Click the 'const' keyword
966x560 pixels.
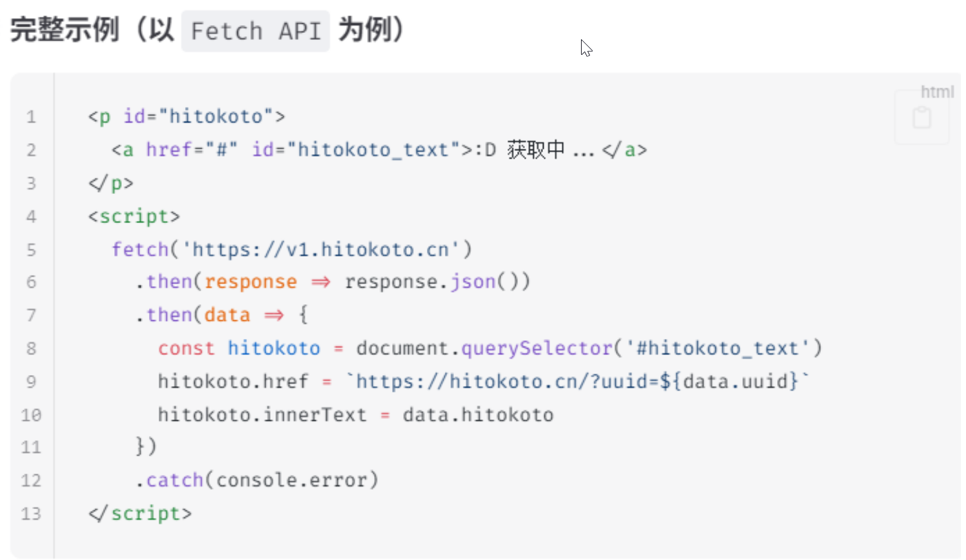click(x=186, y=348)
